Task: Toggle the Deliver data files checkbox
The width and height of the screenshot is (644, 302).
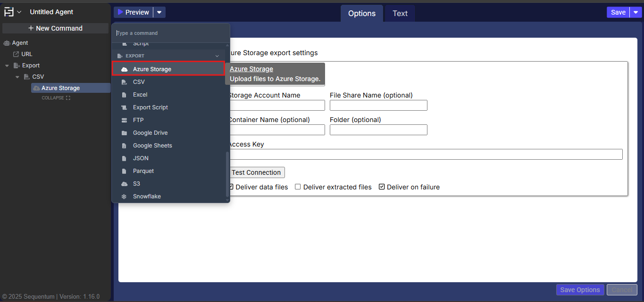Action: [231, 187]
